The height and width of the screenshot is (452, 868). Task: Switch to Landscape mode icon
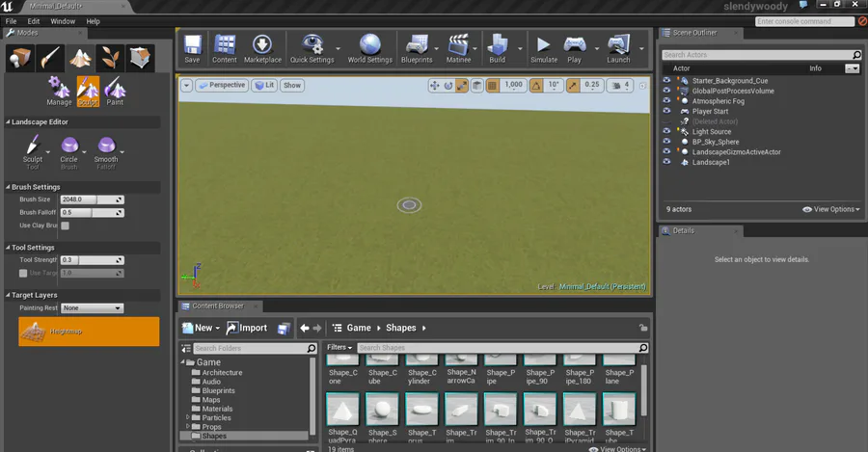[x=80, y=58]
